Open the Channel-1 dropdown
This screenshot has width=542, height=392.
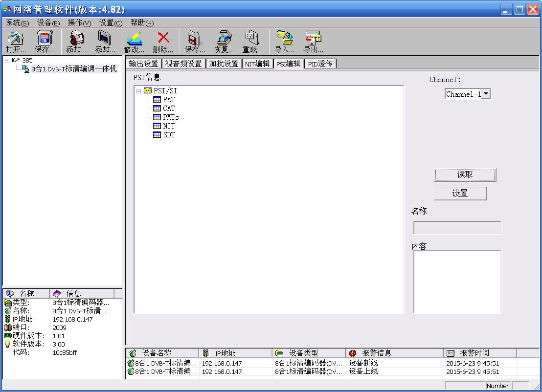pyautogui.click(x=486, y=93)
